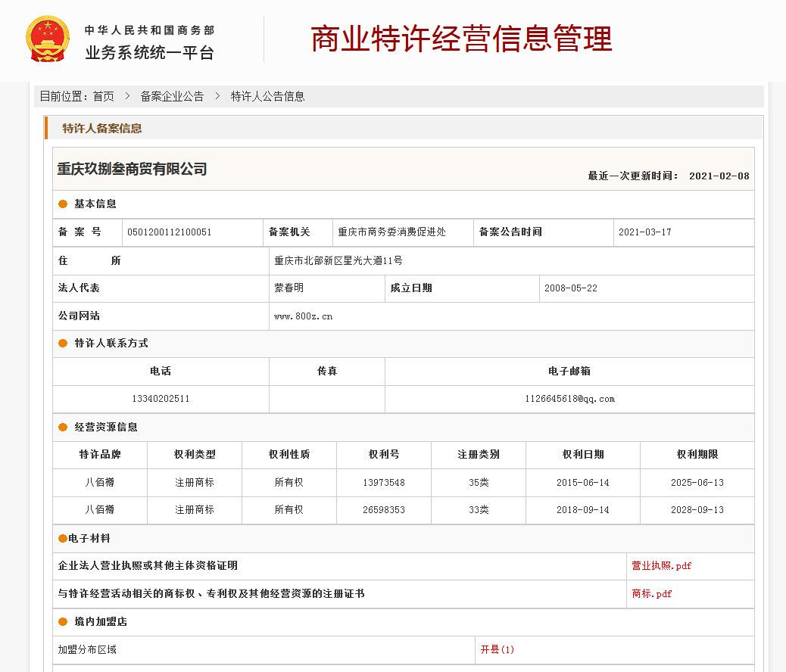Click establishment date 2008-05-22
This screenshot has width=786, height=672.
coord(571,288)
